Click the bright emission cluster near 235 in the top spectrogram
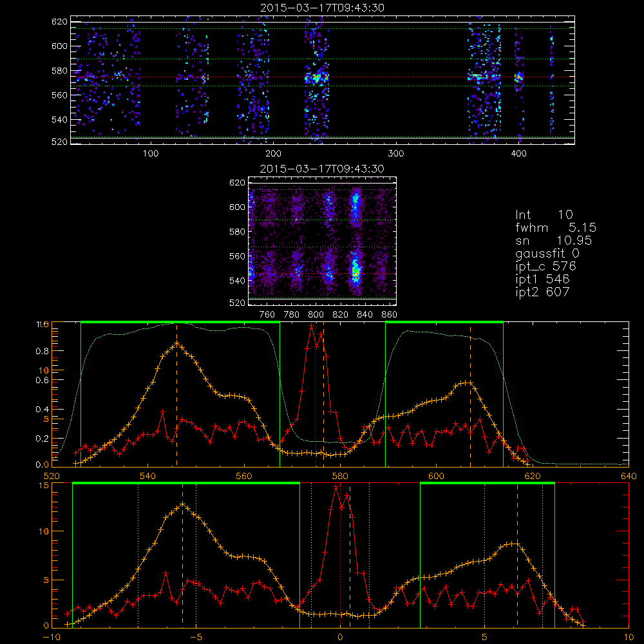This screenshot has height=644, width=644. coord(316,78)
